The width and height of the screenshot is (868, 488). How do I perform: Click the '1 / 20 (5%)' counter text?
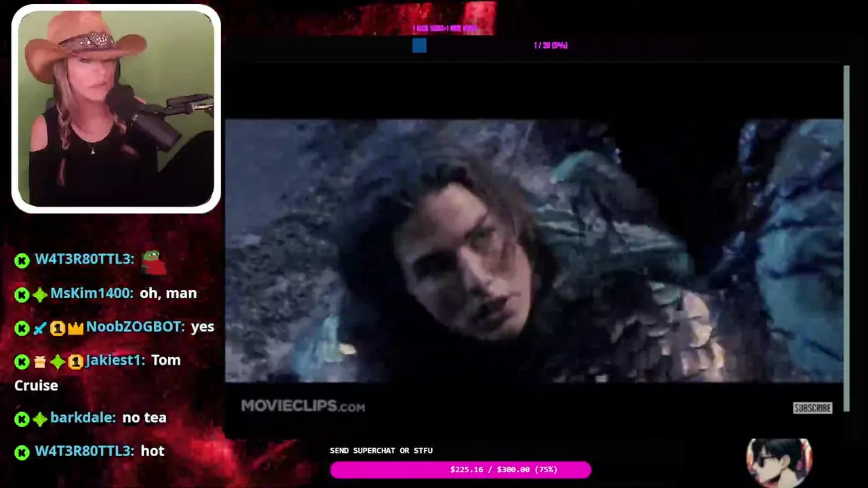pyautogui.click(x=551, y=45)
